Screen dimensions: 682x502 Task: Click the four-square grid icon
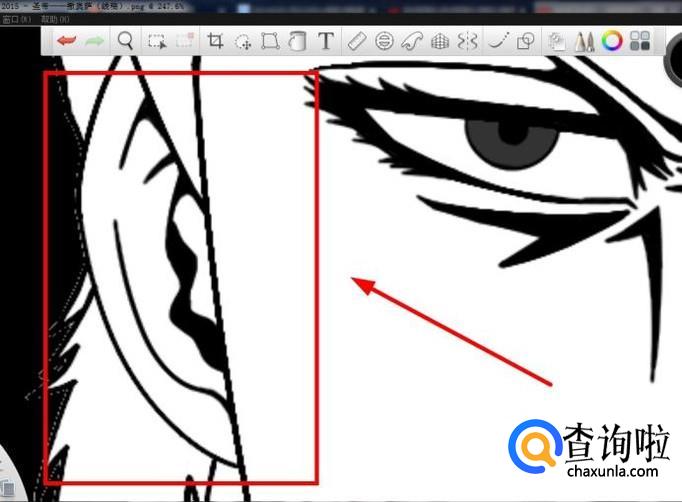tap(640, 41)
